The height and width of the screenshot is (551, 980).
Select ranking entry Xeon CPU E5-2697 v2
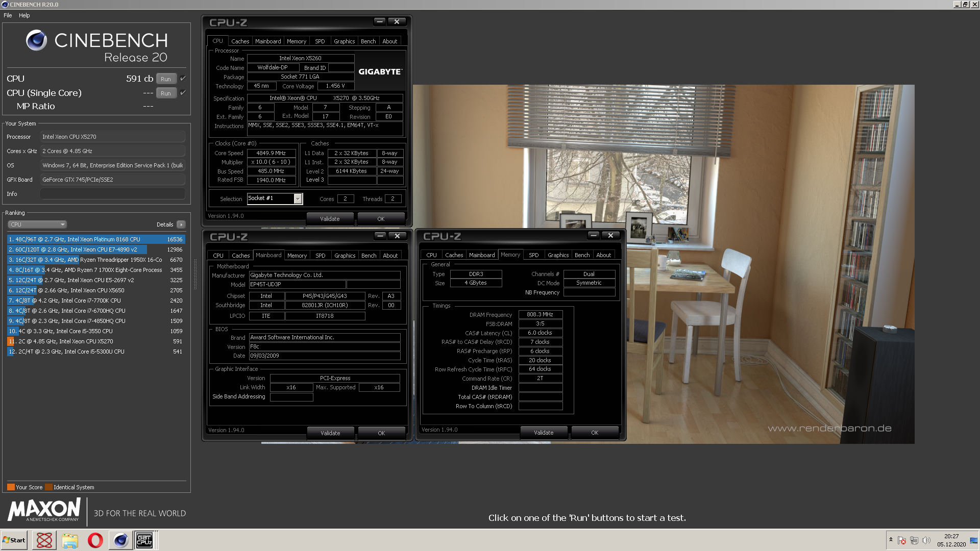point(96,280)
